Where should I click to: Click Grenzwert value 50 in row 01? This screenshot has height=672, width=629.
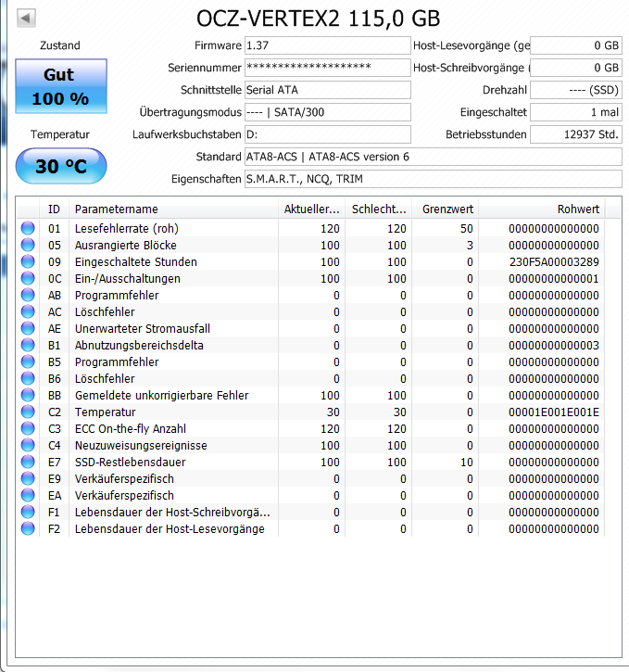click(466, 228)
